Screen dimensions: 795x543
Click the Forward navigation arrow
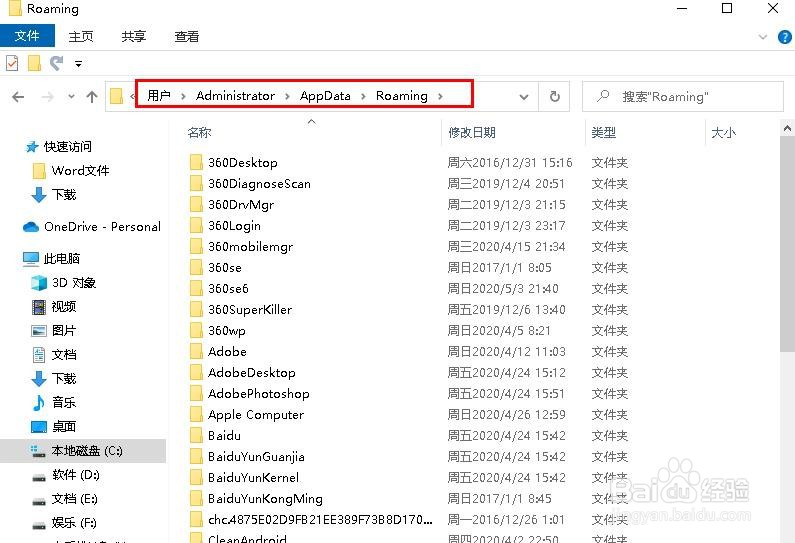click(48, 96)
